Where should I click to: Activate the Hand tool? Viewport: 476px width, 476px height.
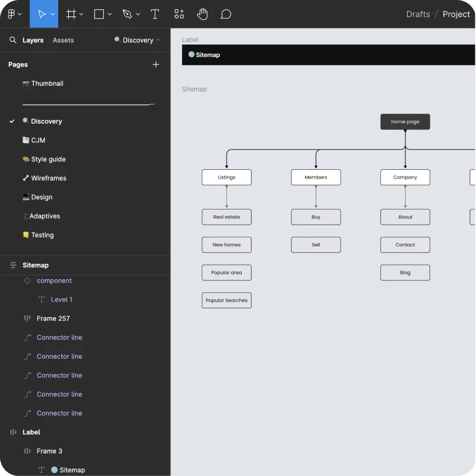pyautogui.click(x=203, y=14)
